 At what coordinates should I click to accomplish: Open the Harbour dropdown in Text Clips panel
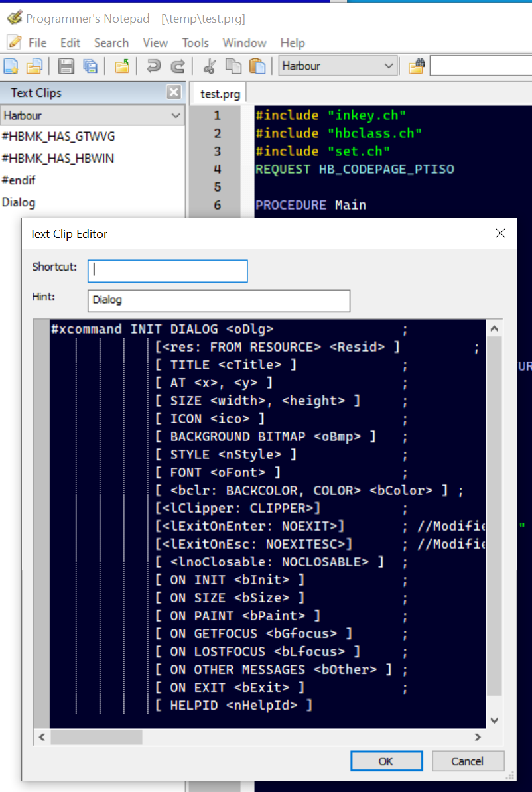tap(92, 115)
